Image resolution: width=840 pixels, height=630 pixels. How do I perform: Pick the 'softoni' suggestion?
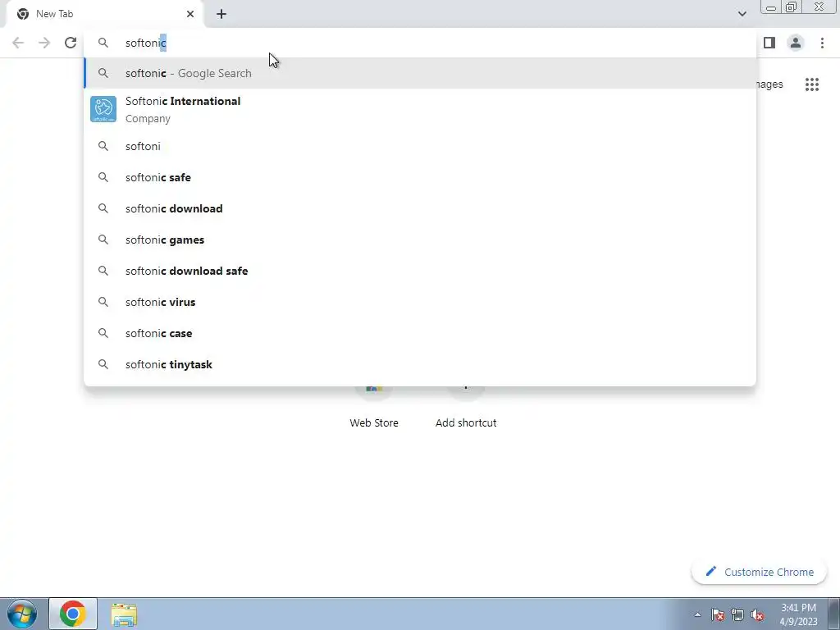[420, 146]
